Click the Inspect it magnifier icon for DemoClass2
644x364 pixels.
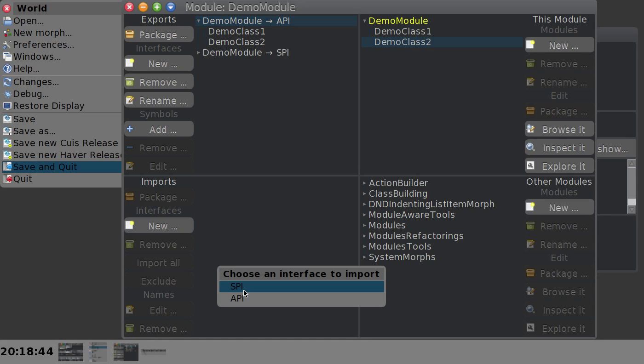point(530,147)
